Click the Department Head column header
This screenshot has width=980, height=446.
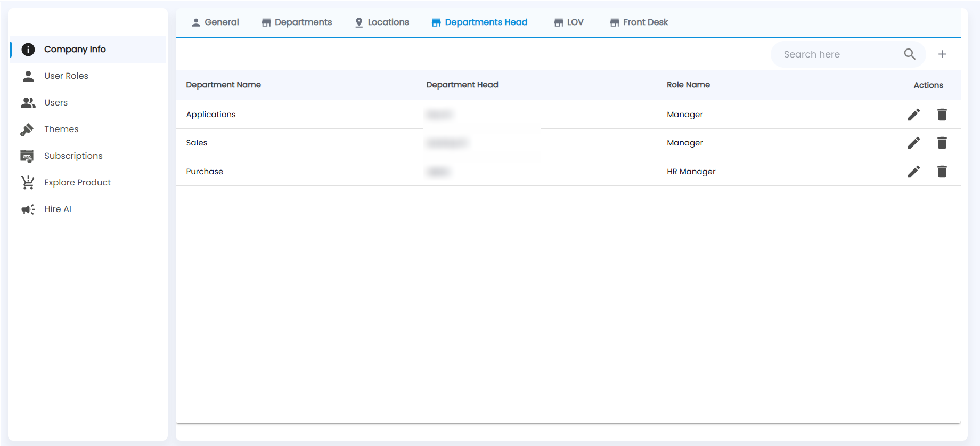pyautogui.click(x=462, y=85)
